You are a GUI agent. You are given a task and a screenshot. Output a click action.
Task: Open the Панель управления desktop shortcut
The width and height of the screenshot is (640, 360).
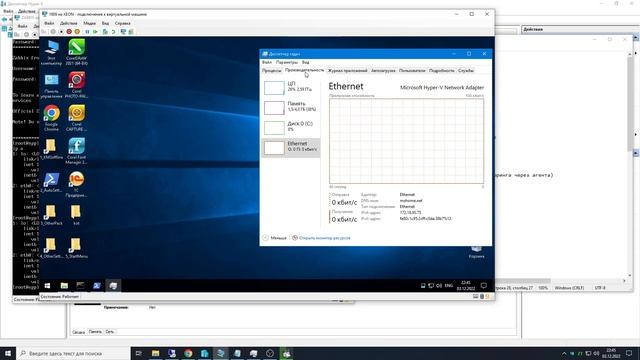51,85
